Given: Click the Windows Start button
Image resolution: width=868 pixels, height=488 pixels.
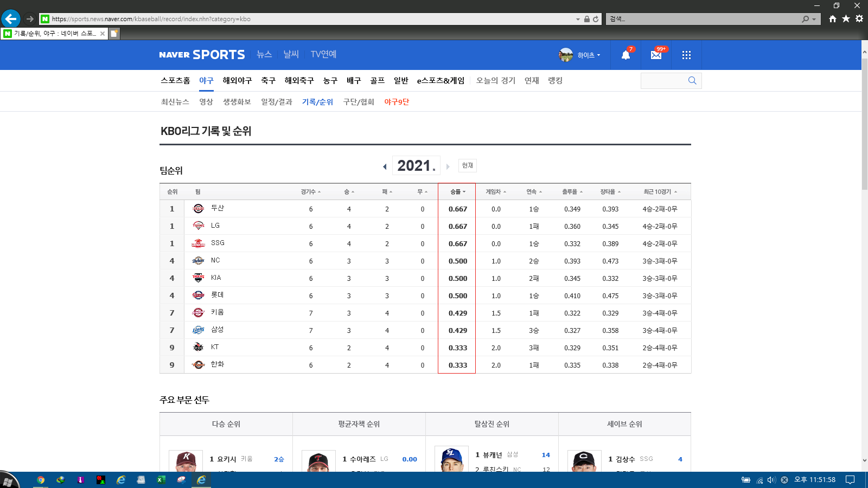Looking at the screenshot, I should coord(8,481).
